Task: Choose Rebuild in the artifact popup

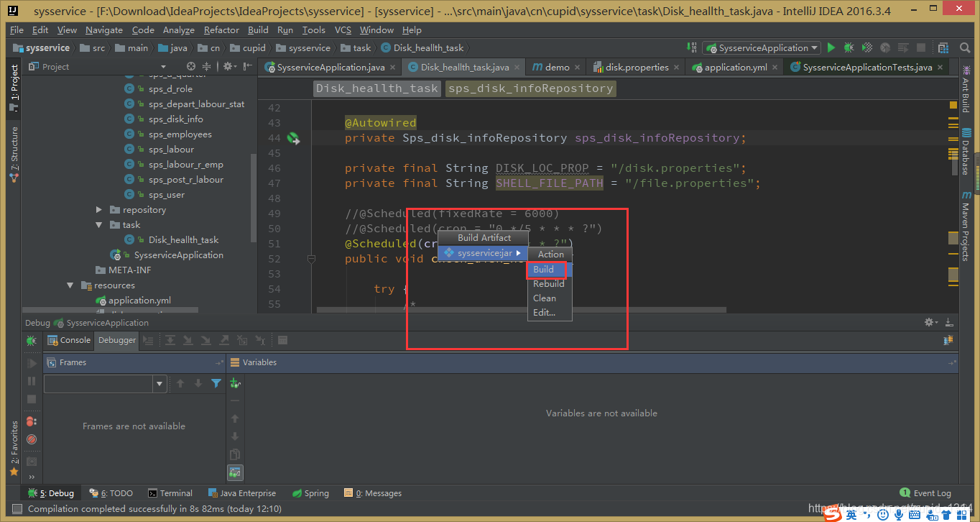Action: (x=548, y=284)
